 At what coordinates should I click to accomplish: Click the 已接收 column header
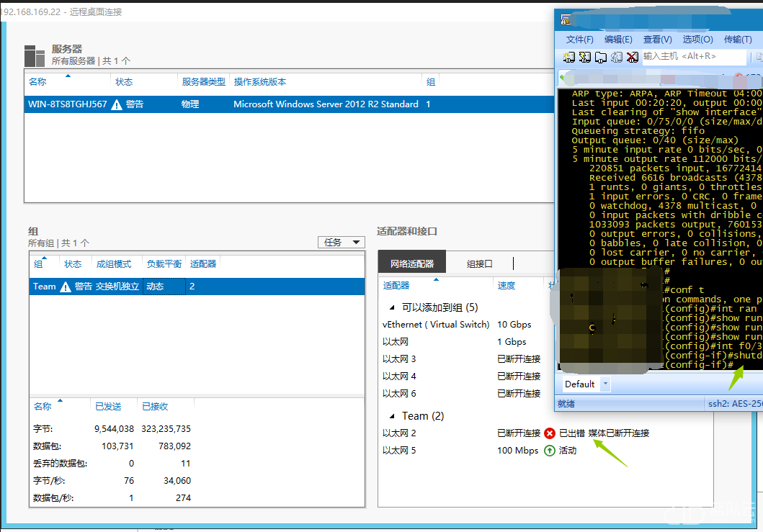155,406
